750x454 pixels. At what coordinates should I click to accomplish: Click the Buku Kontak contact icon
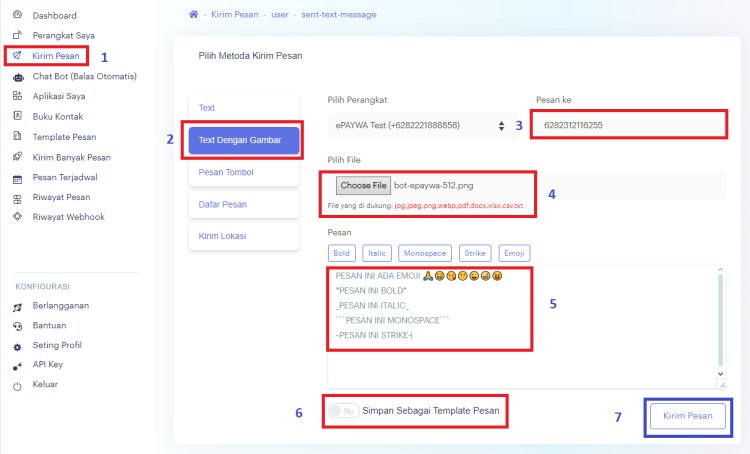click(x=18, y=116)
